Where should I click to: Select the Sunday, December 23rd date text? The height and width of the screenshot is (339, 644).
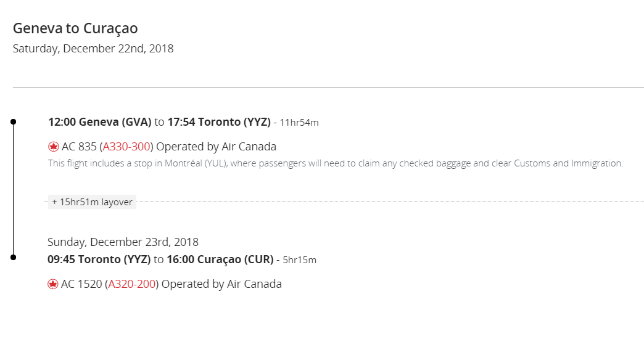123,242
